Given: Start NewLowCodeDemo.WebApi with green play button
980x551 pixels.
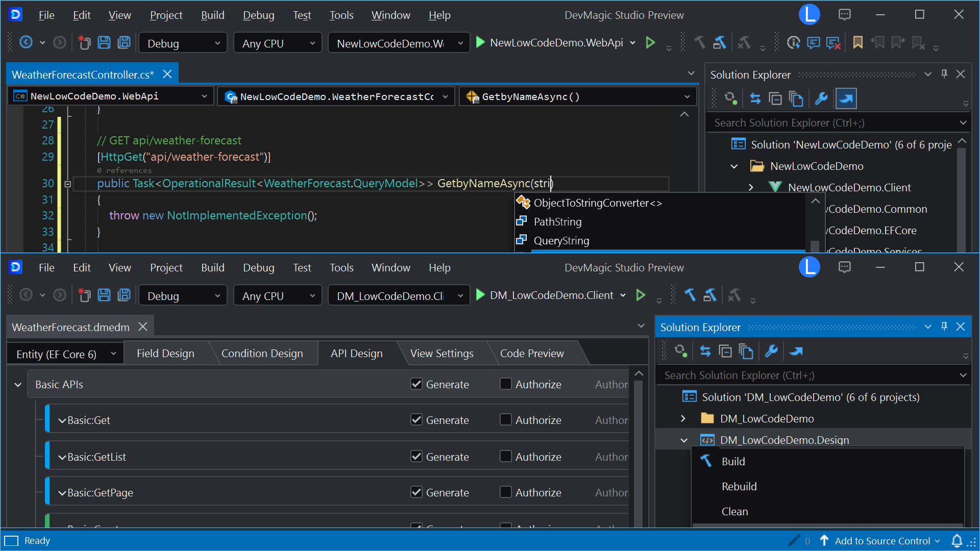Looking at the screenshot, I should 480,42.
